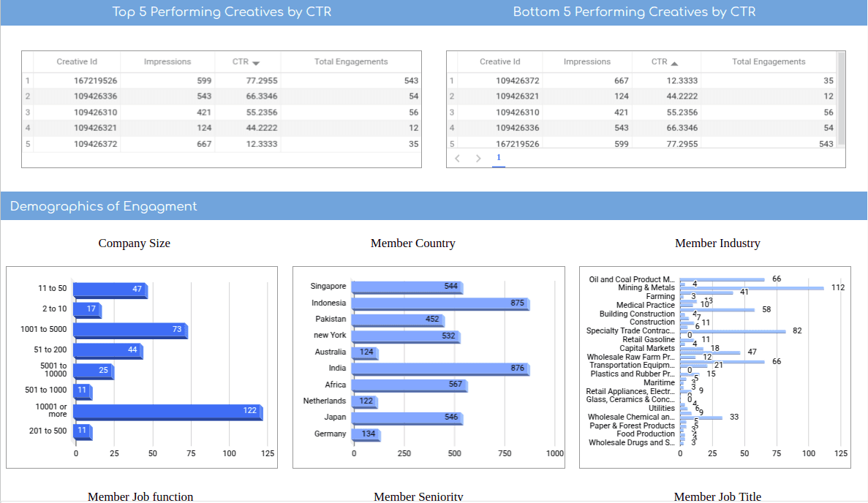Click the Japan bar showing 546
Image resolution: width=868 pixels, height=503 pixels.
407,418
